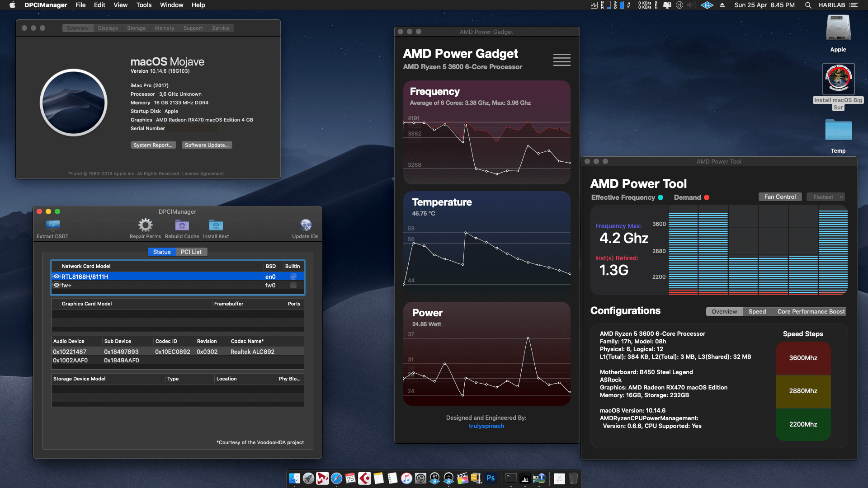Screen dimensions: 868x488
Task: Select the Speed tab in AMD Power Tool
Action: [757, 312]
